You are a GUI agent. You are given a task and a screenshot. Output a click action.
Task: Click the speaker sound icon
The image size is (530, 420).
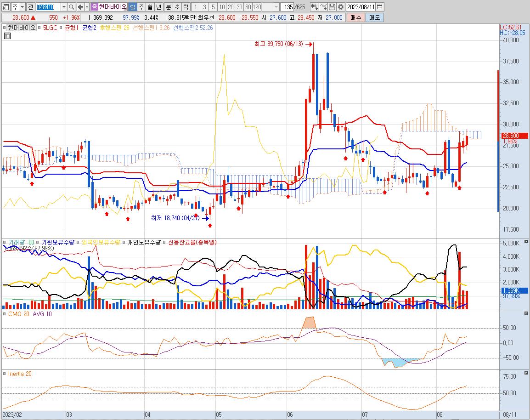point(80,7)
